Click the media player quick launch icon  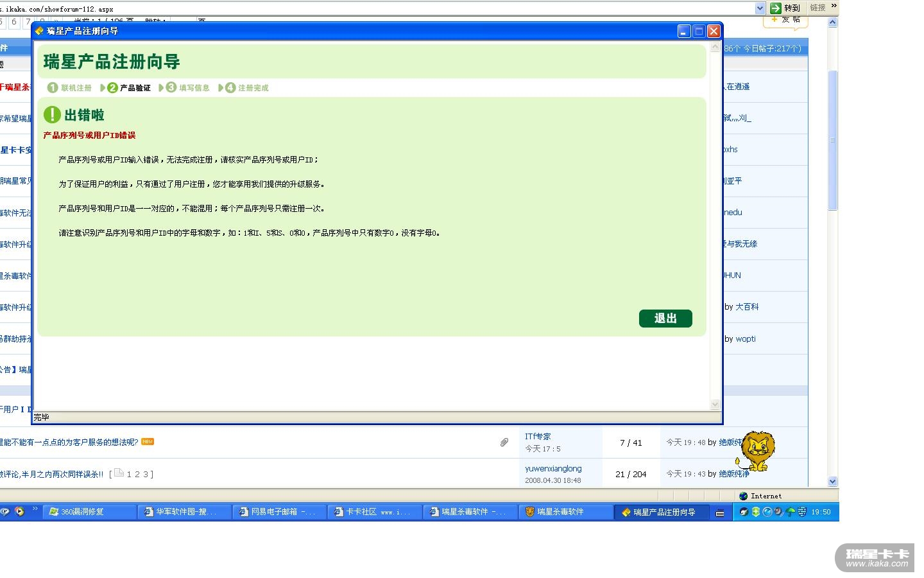pyautogui.click(x=19, y=512)
